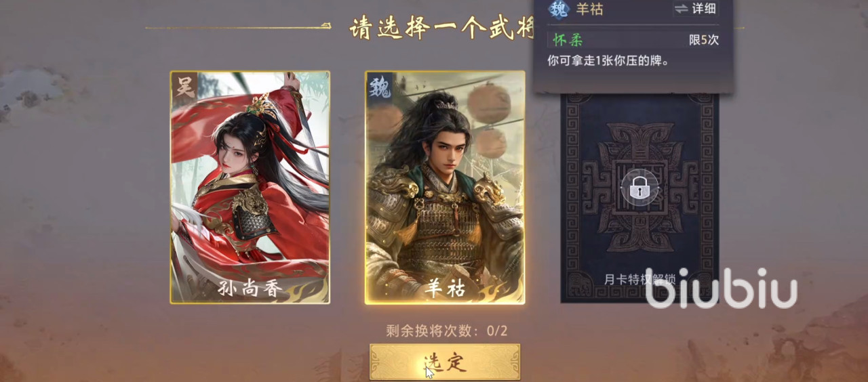Click the 吴 faction badge on 孙尚香's card
The width and height of the screenshot is (868, 382).
click(x=183, y=86)
